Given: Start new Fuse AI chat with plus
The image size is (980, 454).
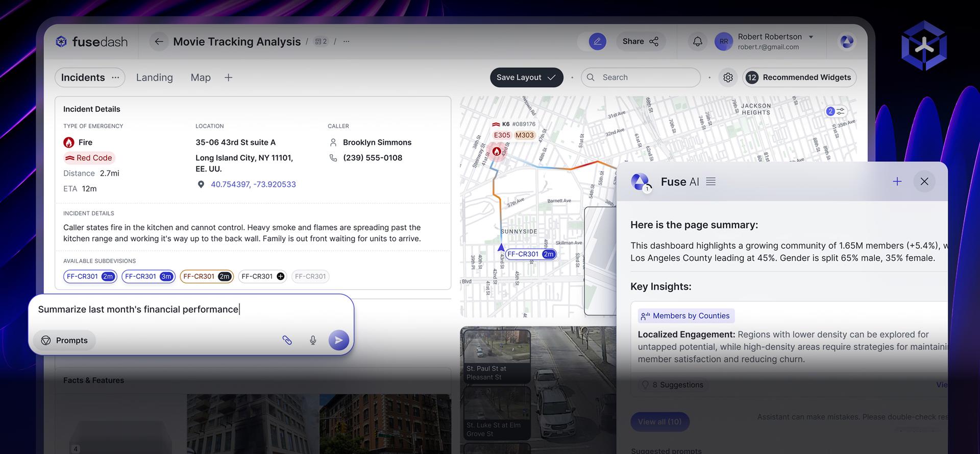Looking at the screenshot, I should pyautogui.click(x=897, y=181).
